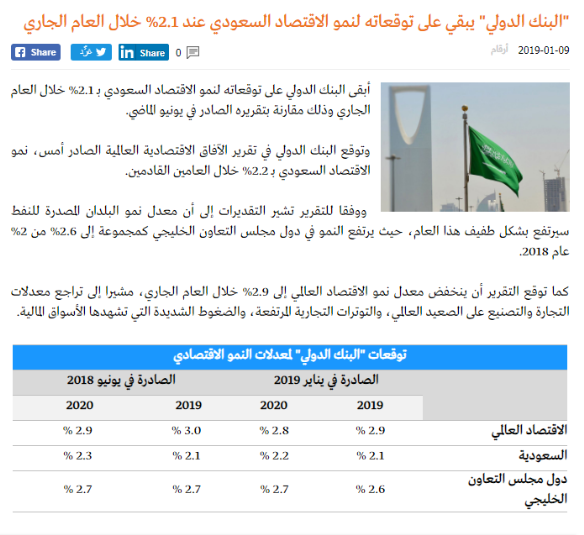
Task: Open the Saudi flag article photo
Action: click(475, 147)
